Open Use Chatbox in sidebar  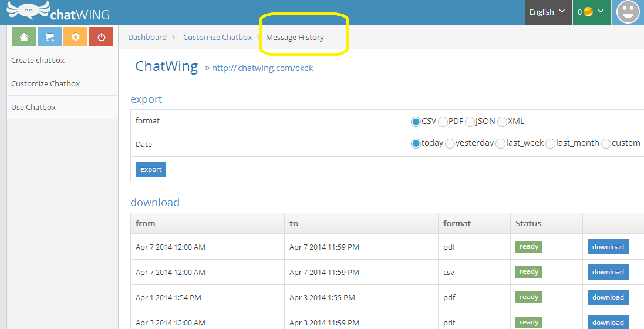[x=62, y=108]
